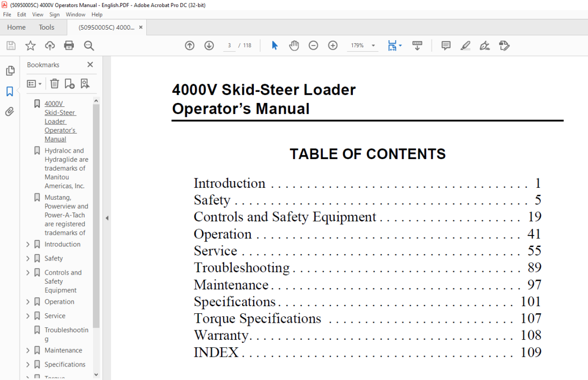The width and height of the screenshot is (588, 380).
Task: Delete selected bookmark with trash icon
Action: click(54, 83)
